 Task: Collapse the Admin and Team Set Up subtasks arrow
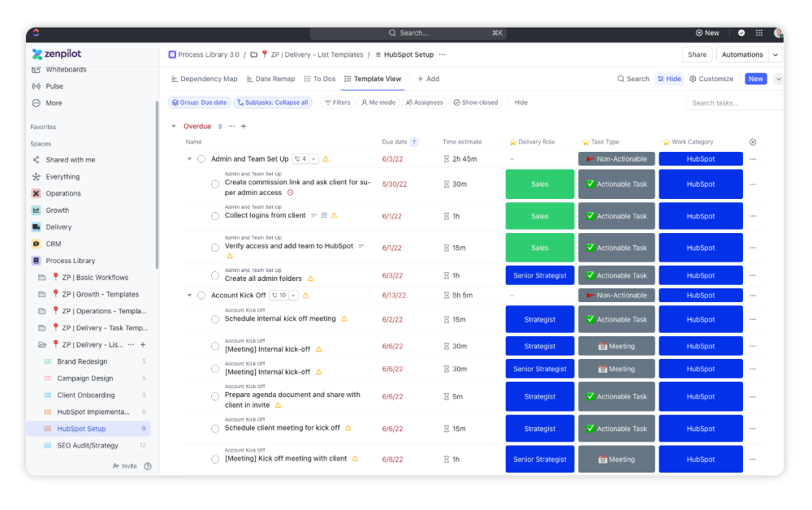tap(189, 159)
